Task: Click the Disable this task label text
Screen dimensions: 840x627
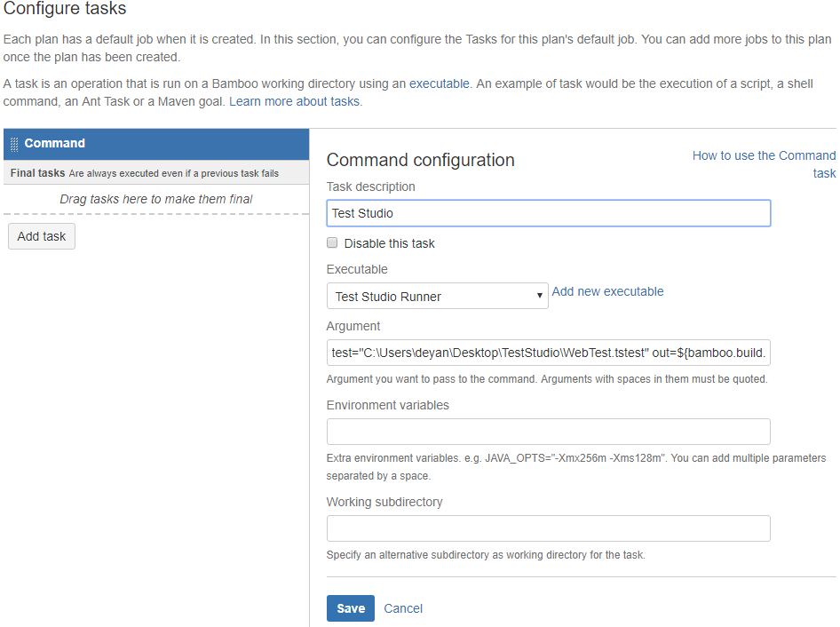Action: pyautogui.click(x=389, y=243)
